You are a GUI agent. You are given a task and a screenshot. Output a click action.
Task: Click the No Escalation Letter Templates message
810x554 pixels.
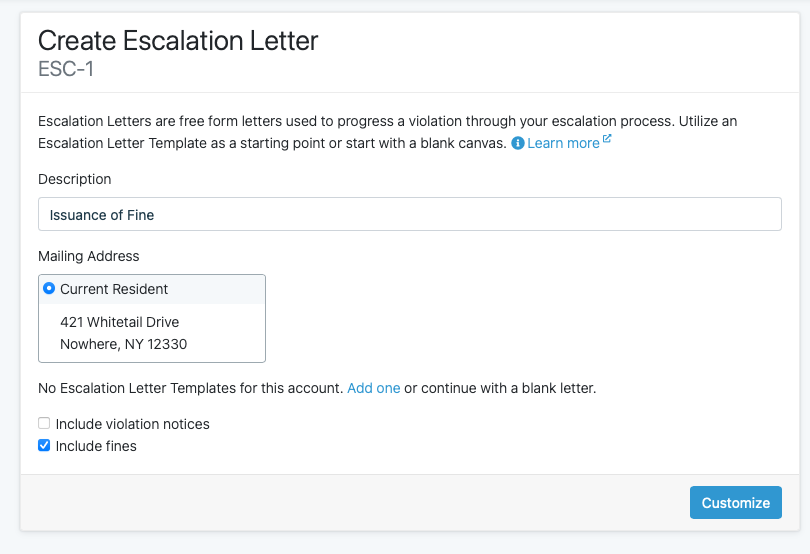coord(190,388)
